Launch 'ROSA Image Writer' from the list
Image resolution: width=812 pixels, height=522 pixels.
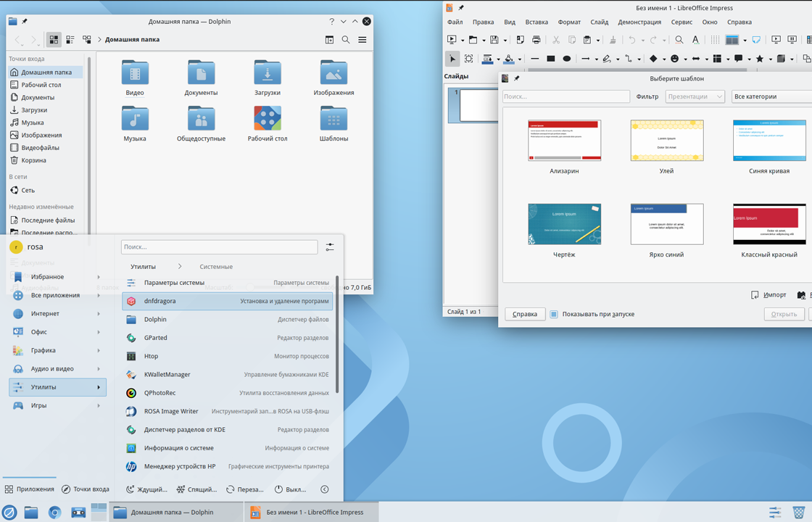click(x=228, y=411)
